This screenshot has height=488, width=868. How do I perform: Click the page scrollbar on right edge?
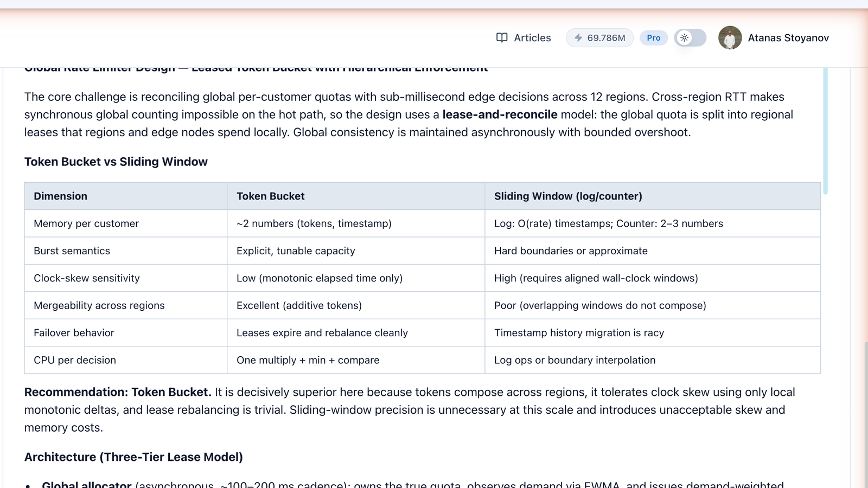(x=865, y=415)
